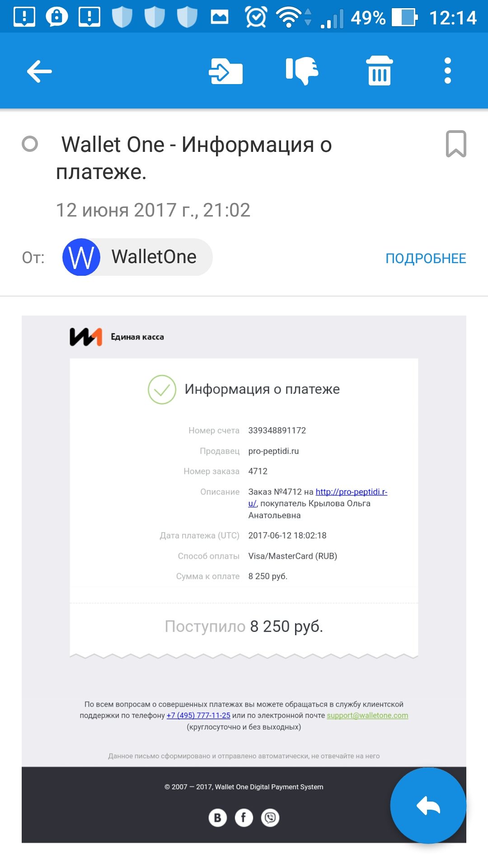488x868 pixels.
Task: Delete email with trash icon
Action: 380,71
